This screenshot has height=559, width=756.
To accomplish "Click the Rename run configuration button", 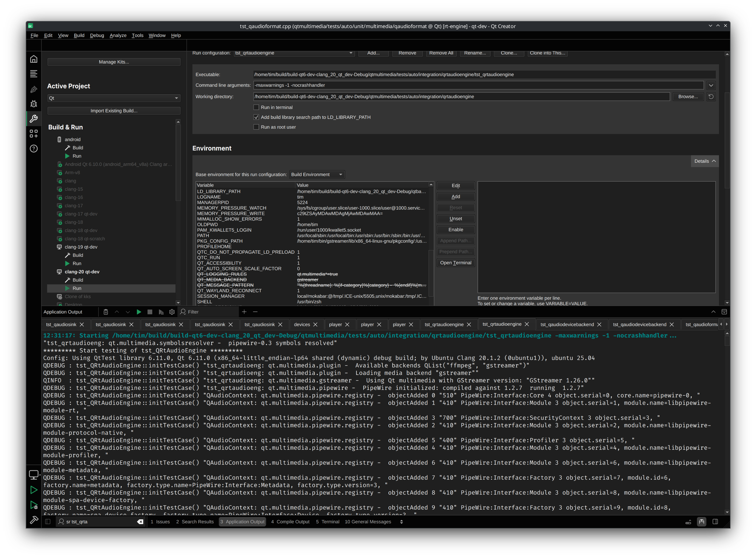I will tap(475, 53).
